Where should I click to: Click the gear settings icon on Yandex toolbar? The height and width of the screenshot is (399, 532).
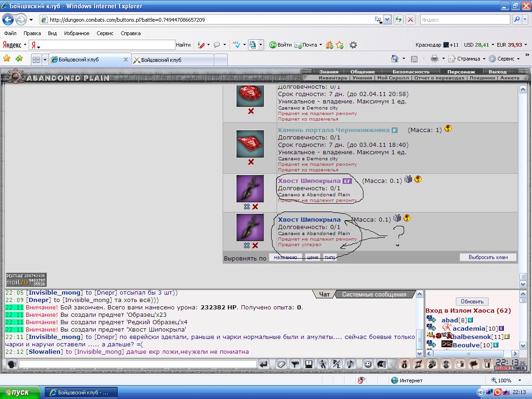point(353,45)
